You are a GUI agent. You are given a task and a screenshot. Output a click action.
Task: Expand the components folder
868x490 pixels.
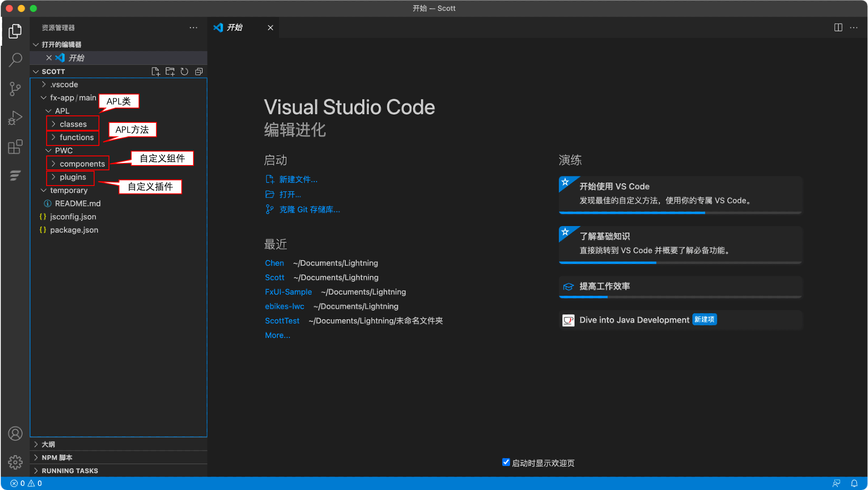click(x=82, y=164)
